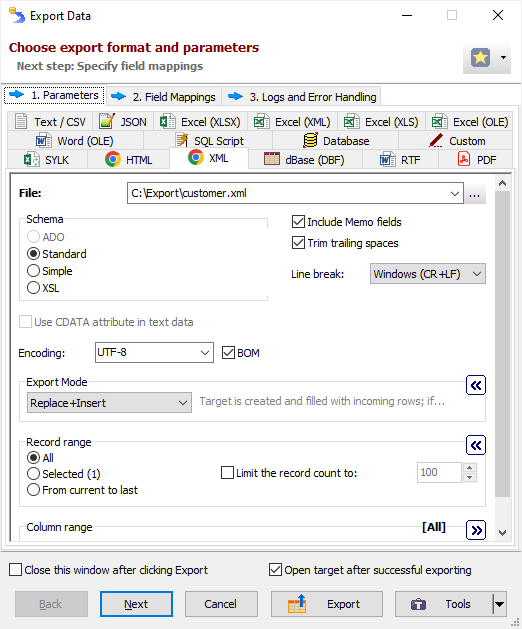Click the Export button
This screenshot has width=522, height=629.
(327, 604)
